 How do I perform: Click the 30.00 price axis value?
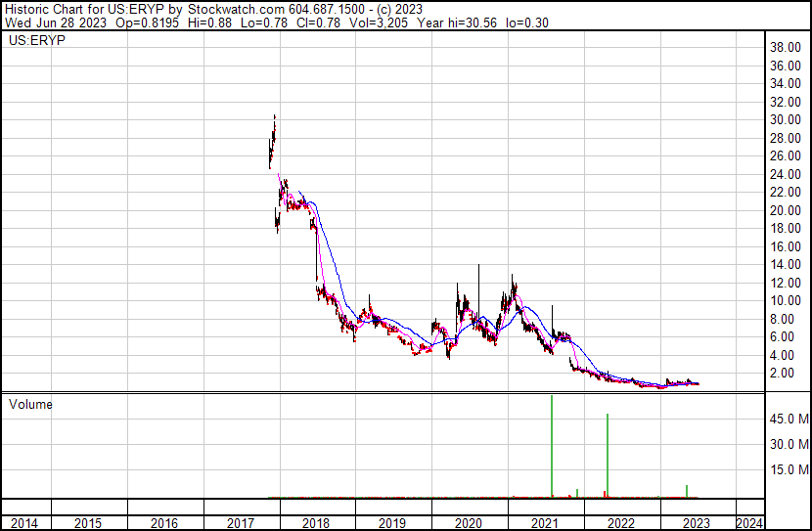[x=786, y=119]
